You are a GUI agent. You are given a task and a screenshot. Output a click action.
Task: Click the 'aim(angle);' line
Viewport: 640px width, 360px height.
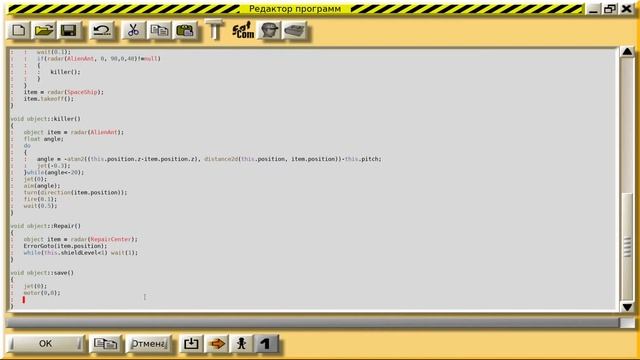tap(42, 186)
